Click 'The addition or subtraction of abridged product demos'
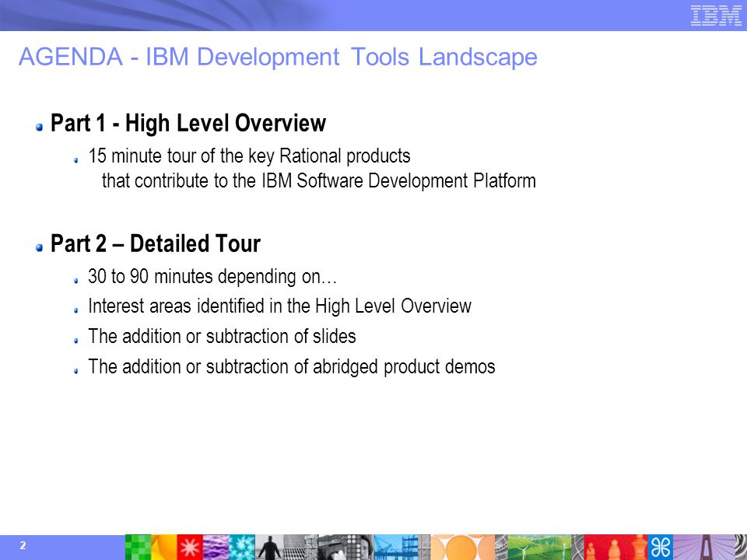The image size is (747, 560). [292, 367]
